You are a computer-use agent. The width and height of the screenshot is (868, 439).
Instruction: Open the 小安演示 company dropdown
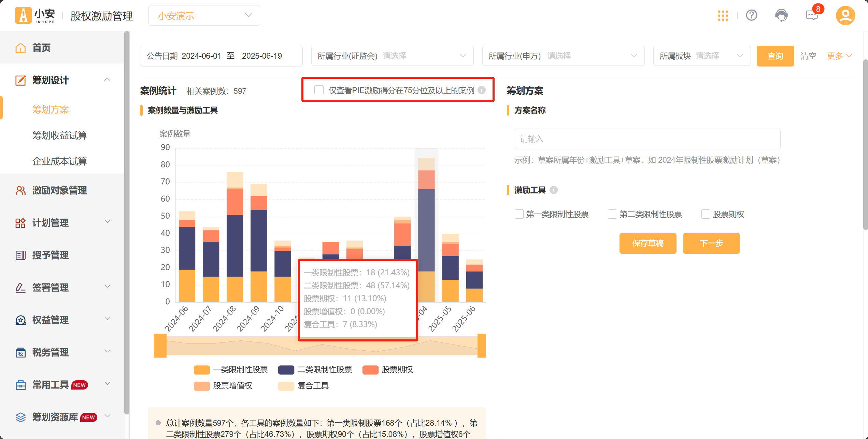204,15
